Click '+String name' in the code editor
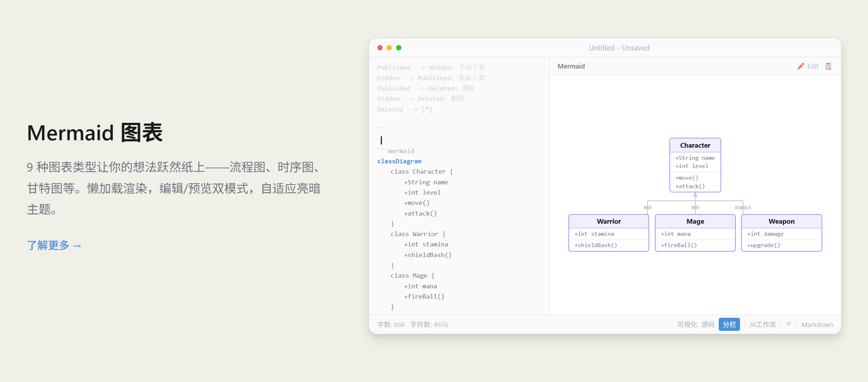 [x=426, y=182]
